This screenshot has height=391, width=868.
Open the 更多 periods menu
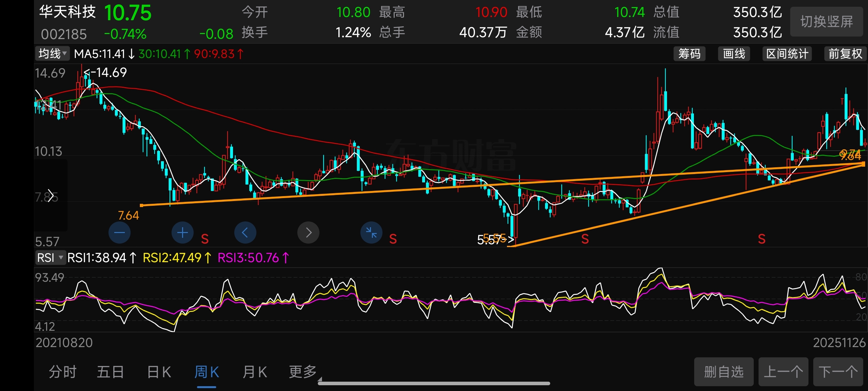point(302,372)
